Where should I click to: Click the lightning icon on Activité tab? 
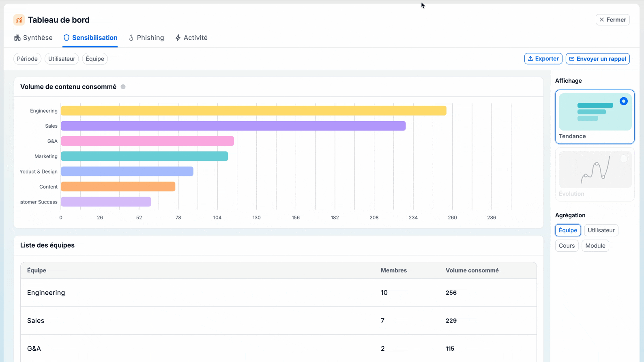(178, 38)
